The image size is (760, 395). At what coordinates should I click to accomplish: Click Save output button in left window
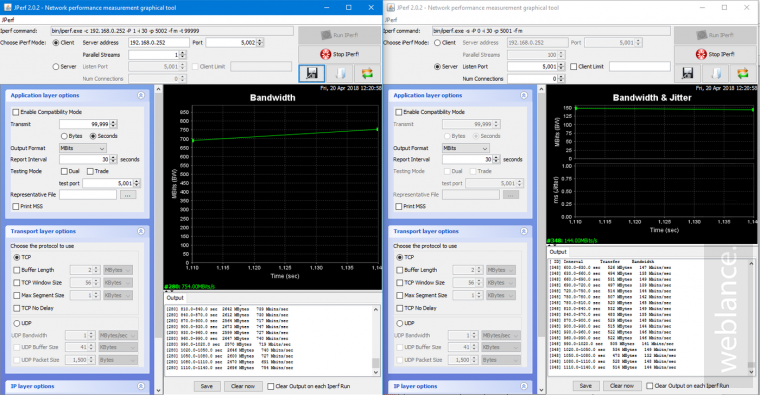click(206, 386)
